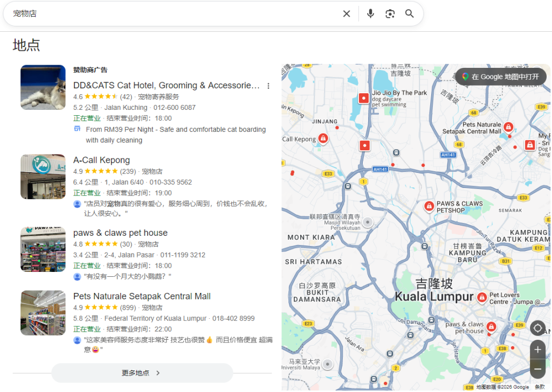The image size is (552, 392).
Task: Click Pets Naturale store aisle thumbnail
Action: (x=43, y=312)
